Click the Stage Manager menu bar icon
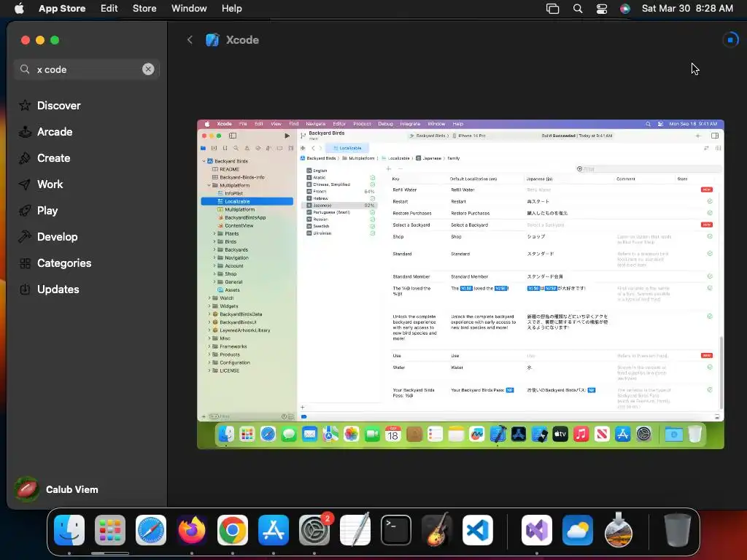 pyautogui.click(x=553, y=8)
